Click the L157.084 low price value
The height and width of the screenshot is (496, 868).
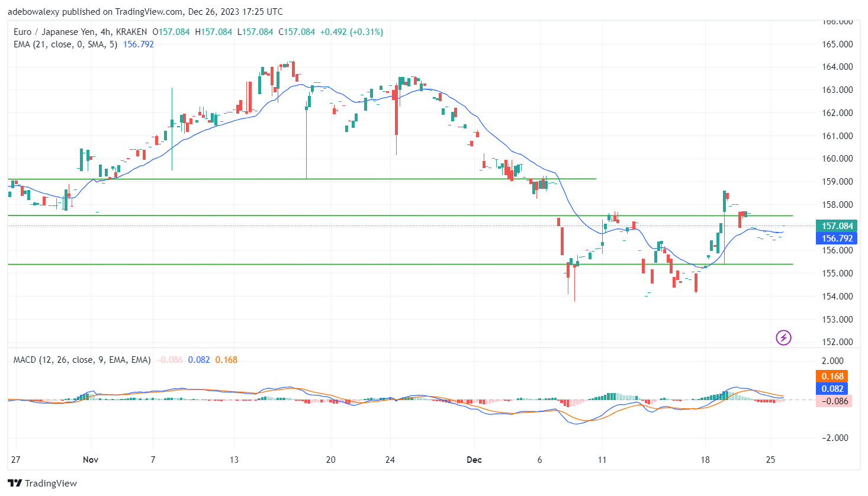(x=255, y=32)
